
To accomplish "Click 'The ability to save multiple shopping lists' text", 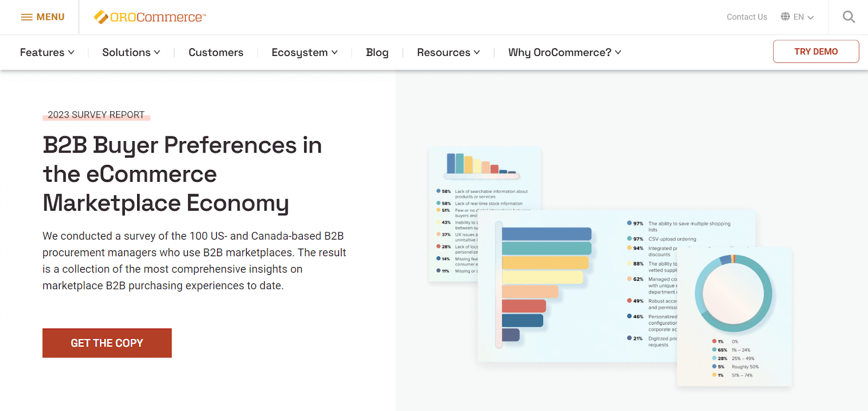I will tap(689, 226).
